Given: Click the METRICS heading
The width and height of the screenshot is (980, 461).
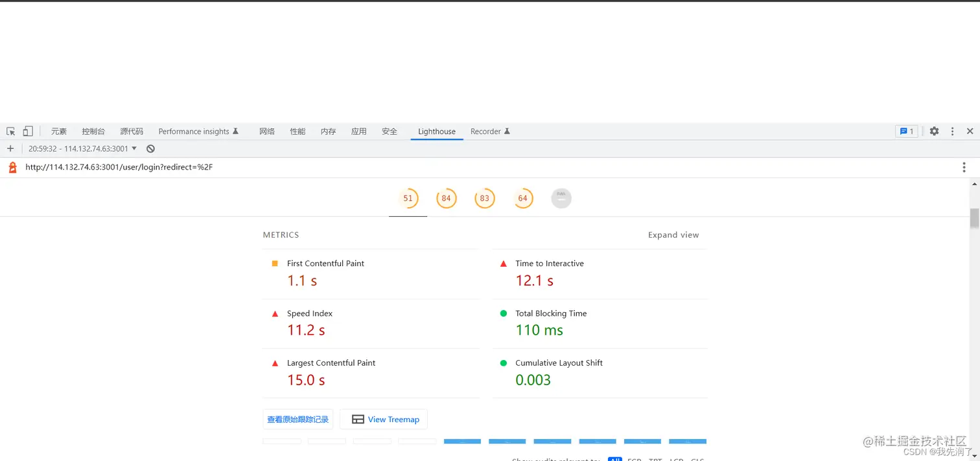Looking at the screenshot, I should pos(281,235).
